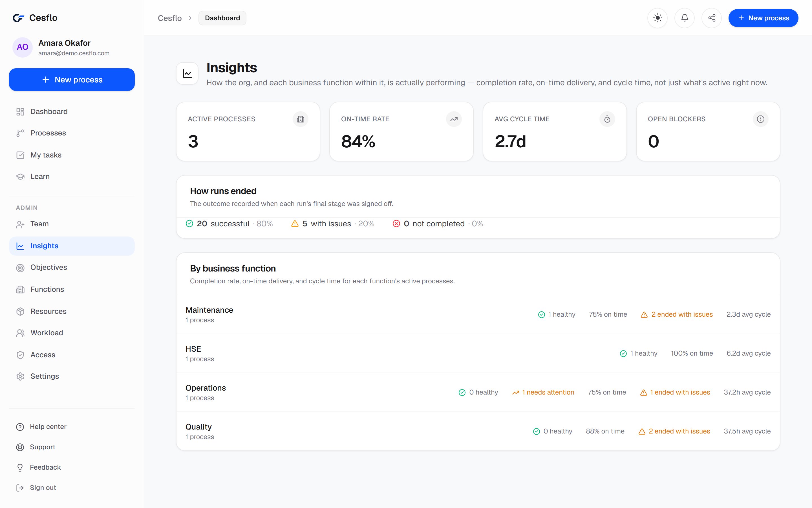Click the Open Blockers alert icon

[760, 119]
